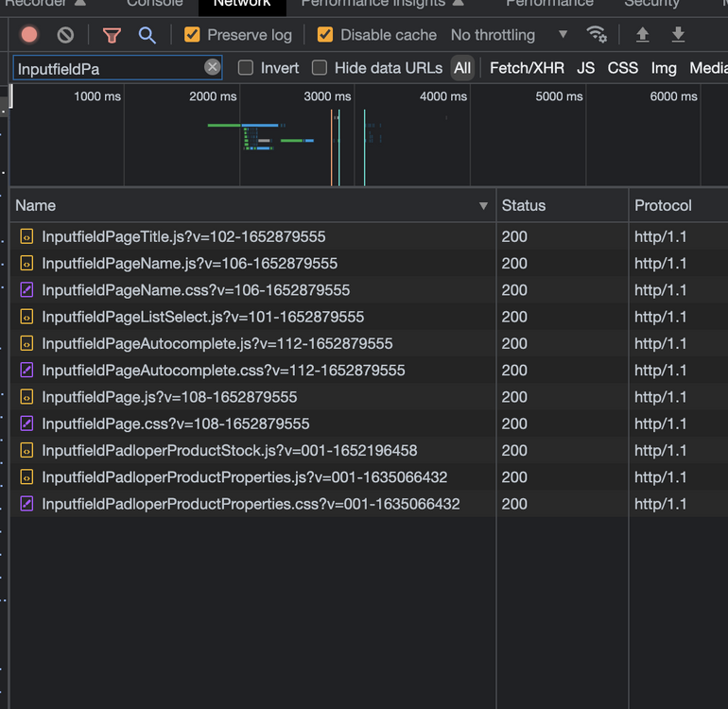
Task: Click the Name column sort arrow
Action: coord(483,206)
